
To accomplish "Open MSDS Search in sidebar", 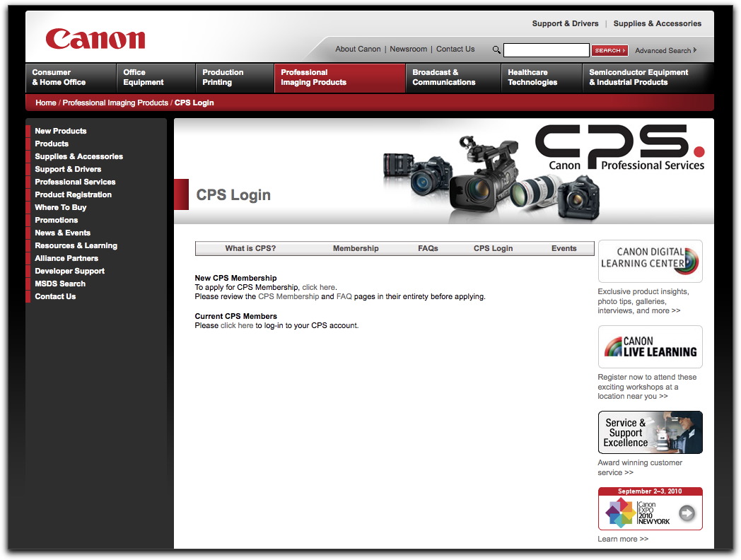I will (x=60, y=284).
